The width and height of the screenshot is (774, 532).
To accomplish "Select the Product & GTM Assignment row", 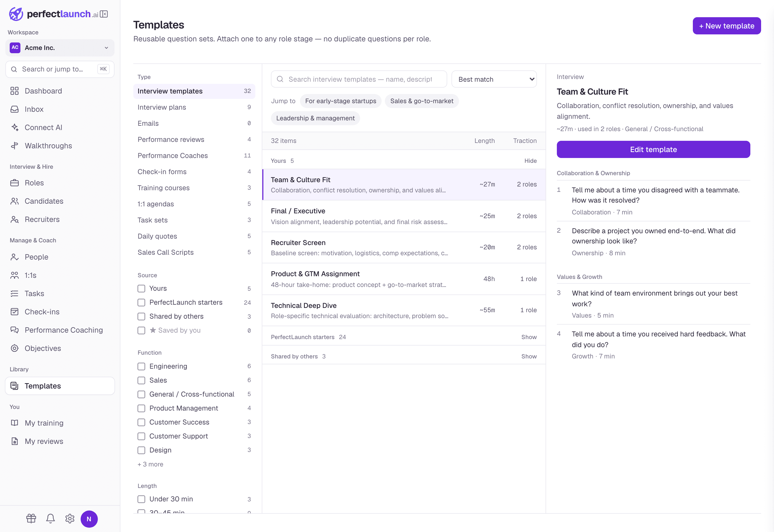I will (404, 279).
